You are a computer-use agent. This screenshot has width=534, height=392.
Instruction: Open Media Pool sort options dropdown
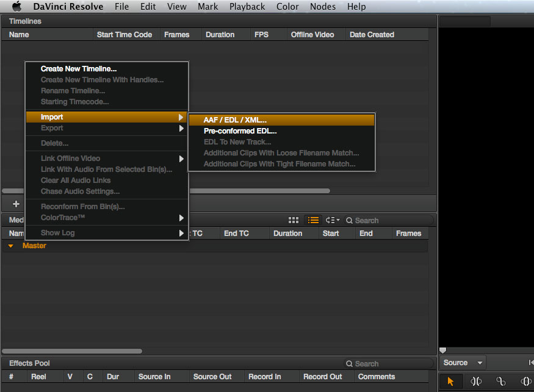tap(333, 220)
